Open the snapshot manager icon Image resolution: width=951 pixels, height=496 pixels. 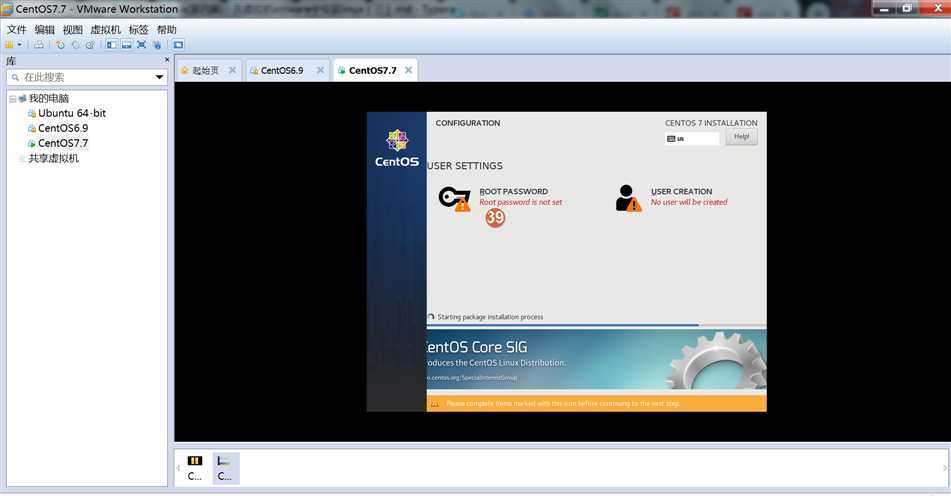(x=90, y=45)
